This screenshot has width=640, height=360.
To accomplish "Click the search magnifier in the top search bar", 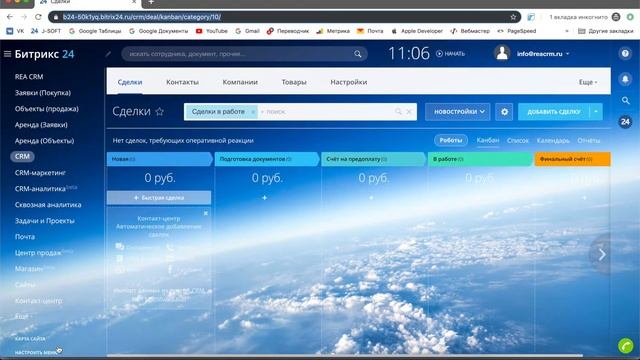I will point(358,54).
